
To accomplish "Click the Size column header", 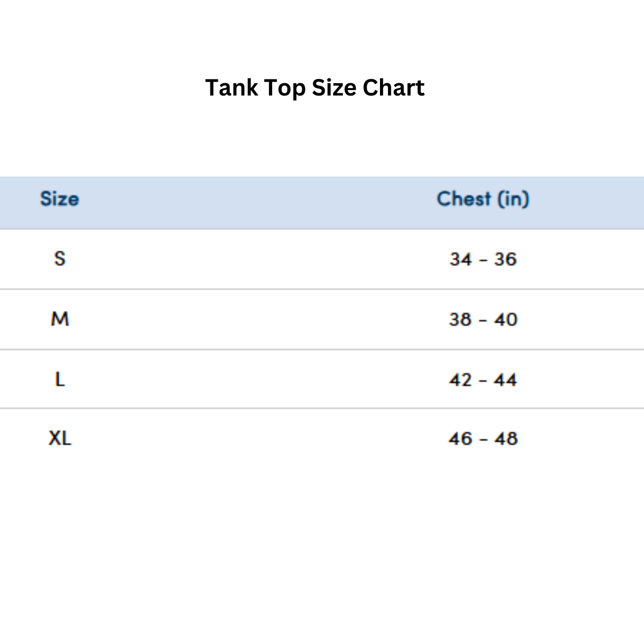I will pos(60,199).
